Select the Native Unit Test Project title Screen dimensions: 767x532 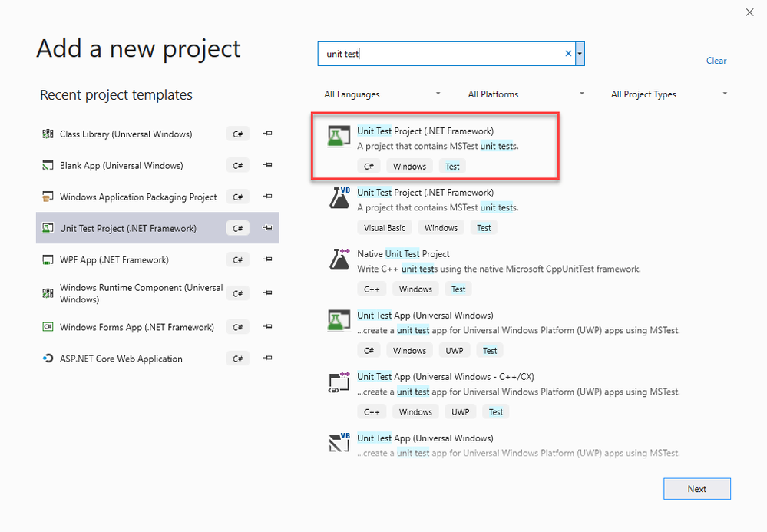point(403,254)
